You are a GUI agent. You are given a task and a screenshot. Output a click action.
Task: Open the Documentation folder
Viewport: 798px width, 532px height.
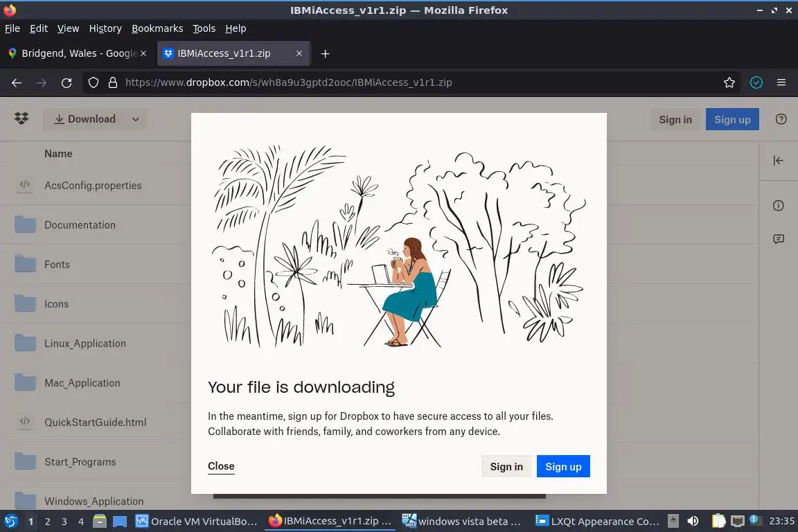[x=80, y=225]
